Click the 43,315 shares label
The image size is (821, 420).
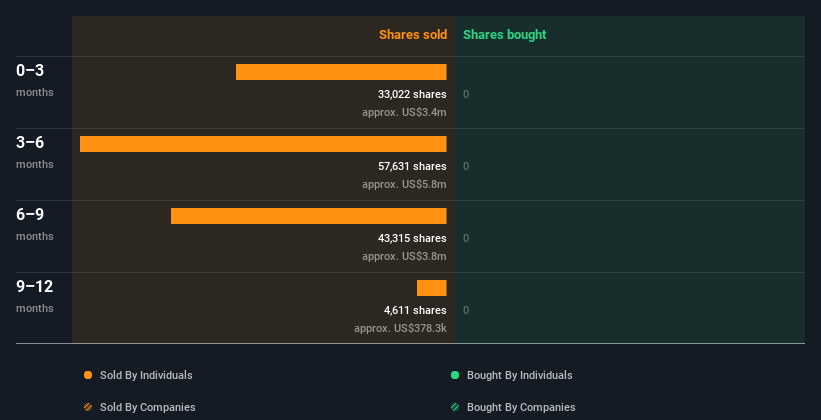[405, 238]
